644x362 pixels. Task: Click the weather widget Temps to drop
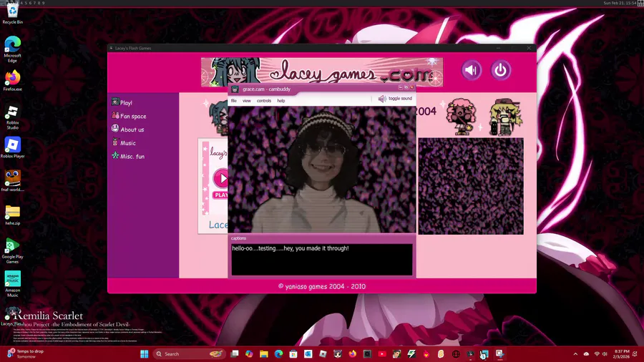point(26,354)
